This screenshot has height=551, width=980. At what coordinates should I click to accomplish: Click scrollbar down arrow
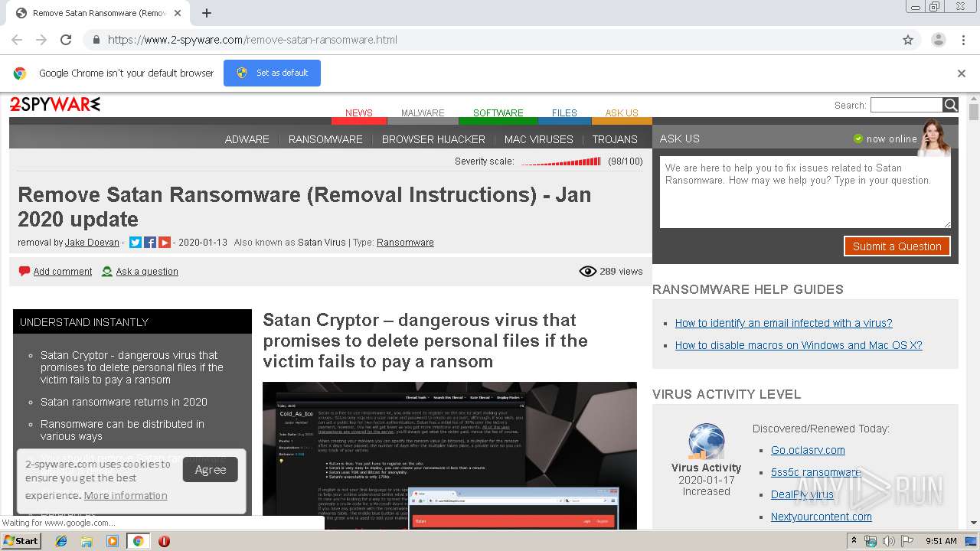click(973, 523)
